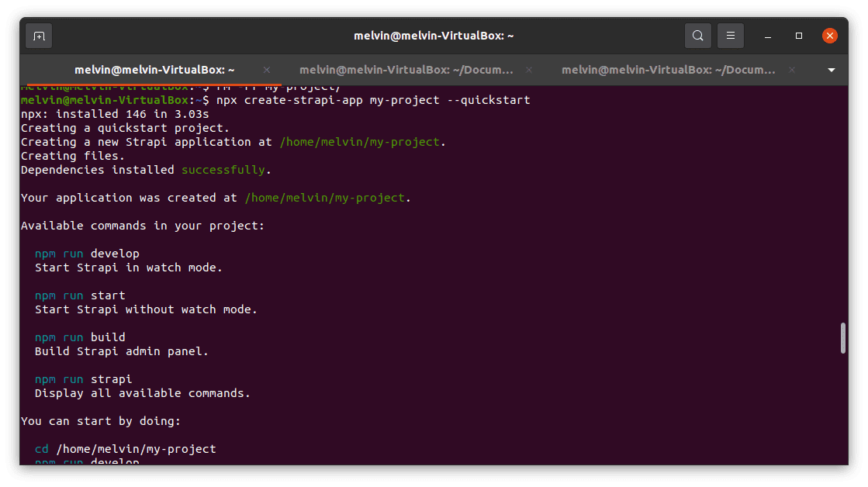Screen dimensions: 868x487
Task: Expand the tab list dropdown arrow
Action: tap(831, 71)
